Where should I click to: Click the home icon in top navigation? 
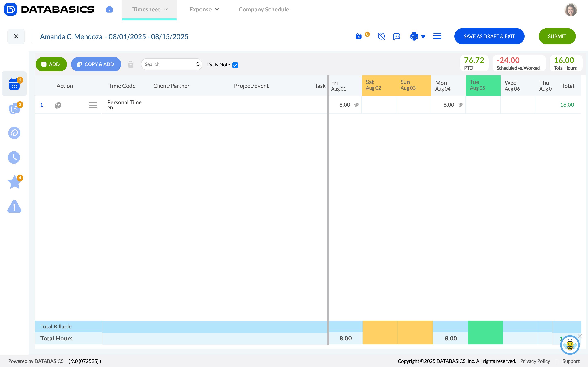pyautogui.click(x=109, y=9)
